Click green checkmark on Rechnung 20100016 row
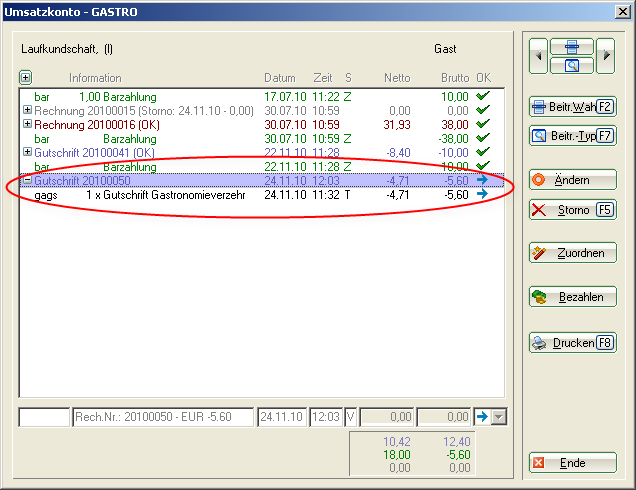 click(483, 123)
